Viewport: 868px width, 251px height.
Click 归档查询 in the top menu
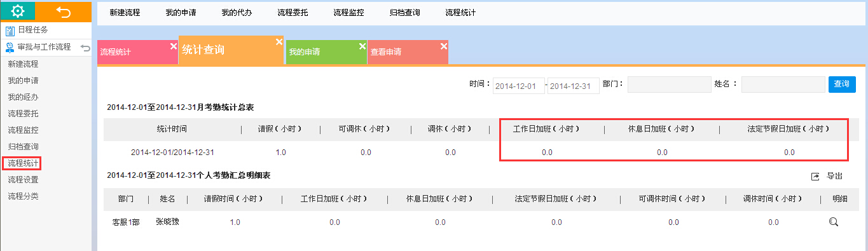click(404, 13)
